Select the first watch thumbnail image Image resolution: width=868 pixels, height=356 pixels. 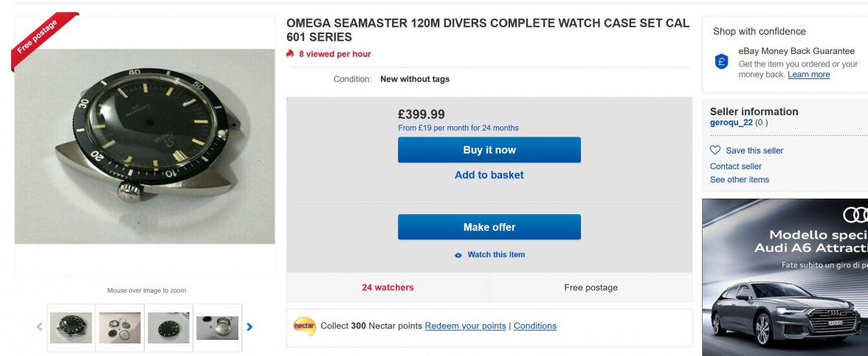[x=71, y=328]
